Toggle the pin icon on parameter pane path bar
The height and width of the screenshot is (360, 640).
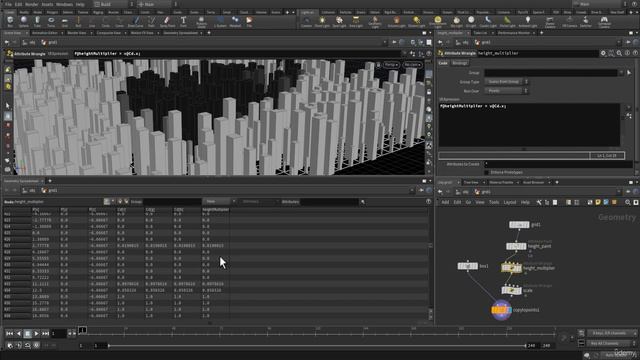pos(628,42)
